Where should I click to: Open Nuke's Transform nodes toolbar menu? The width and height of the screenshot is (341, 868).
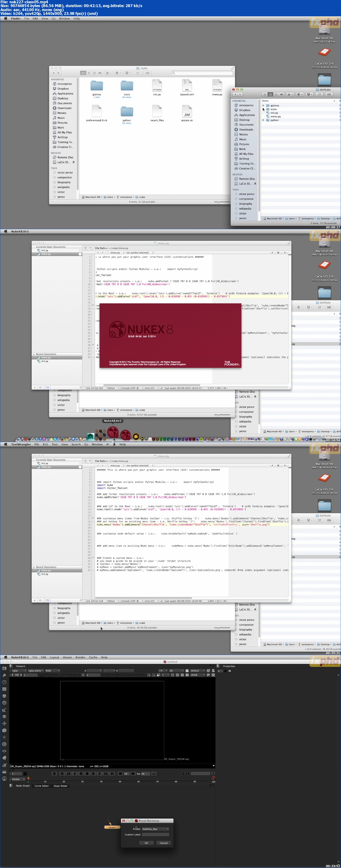pyautogui.click(x=4, y=723)
